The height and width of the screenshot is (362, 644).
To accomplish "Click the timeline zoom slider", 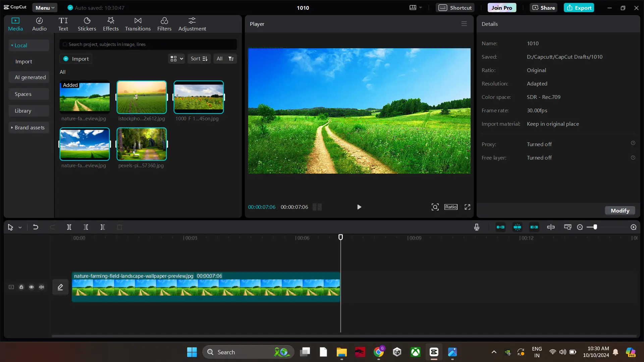I will click(607, 227).
